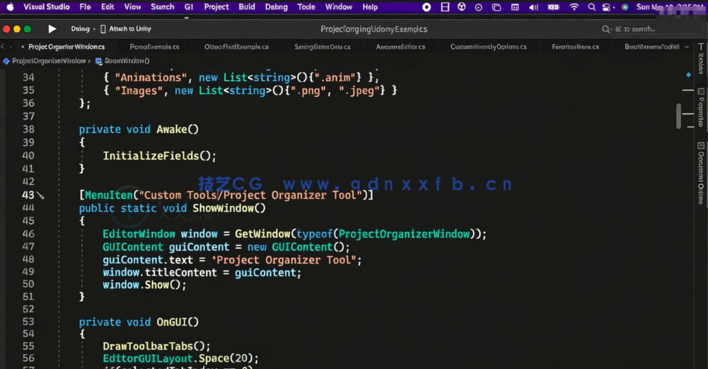Open the Window menu
Screen dimensions: 708x369
point(339,7)
